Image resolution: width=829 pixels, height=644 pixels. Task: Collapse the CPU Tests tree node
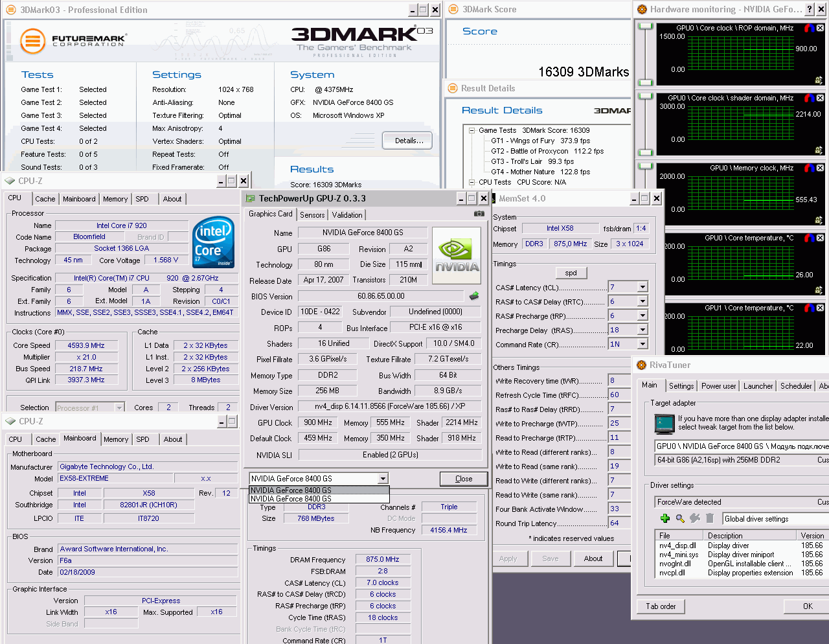click(x=472, y=182)
